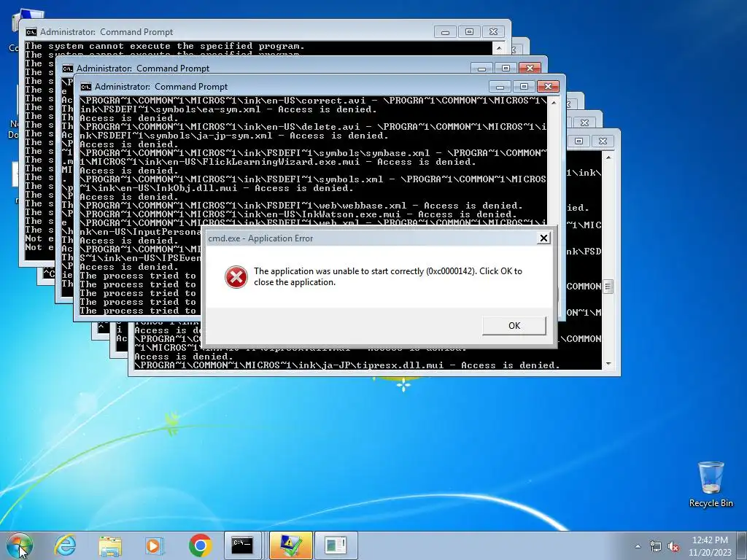Maximize the rearmost Command Prompt window
The height and width of the screenshot is (560, 747).
click(469, 32)
